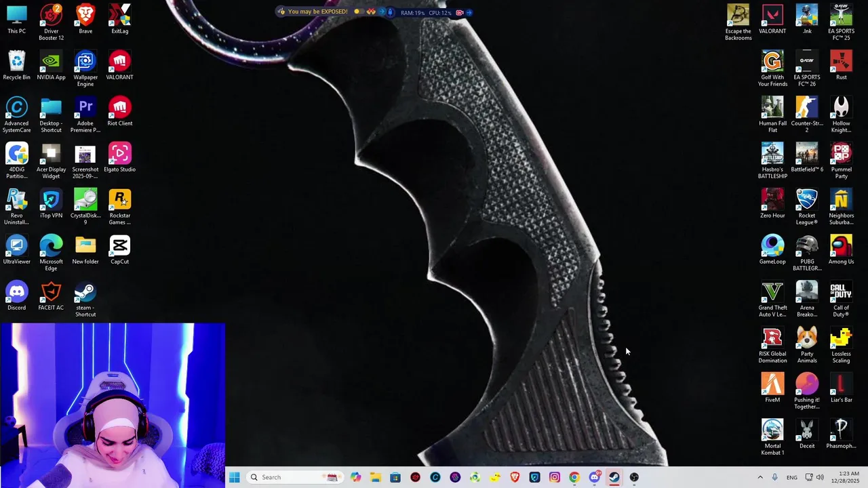Click the webcam overlay thumbnail
The image size is (868, 488).
(x=113, y=405)
